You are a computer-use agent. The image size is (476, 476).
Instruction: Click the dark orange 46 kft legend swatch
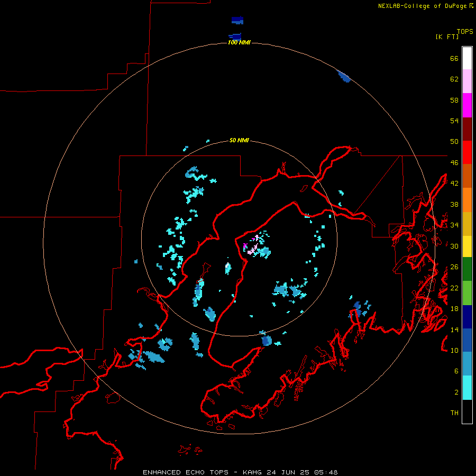467,176
